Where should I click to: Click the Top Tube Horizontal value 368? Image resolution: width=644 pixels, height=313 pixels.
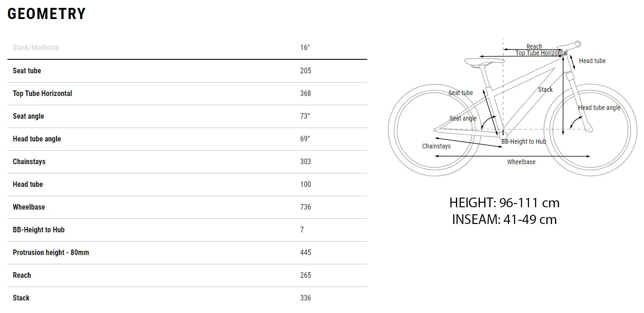pyautogui.click(x=306, y=93)
